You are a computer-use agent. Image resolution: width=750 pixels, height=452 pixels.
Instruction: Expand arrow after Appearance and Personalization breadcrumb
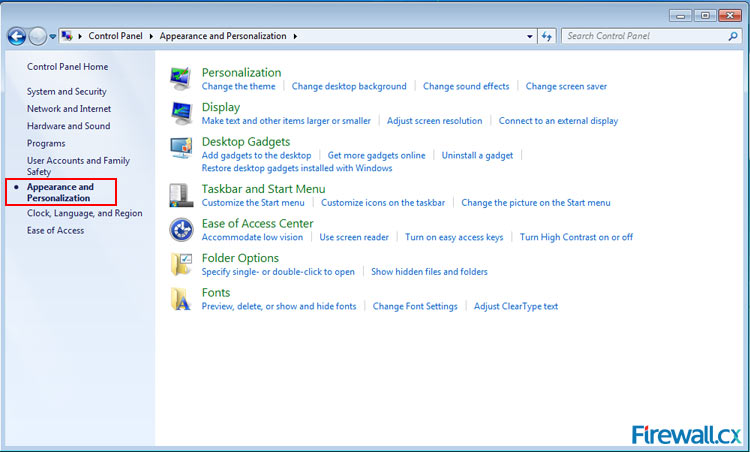click(295, 36)
